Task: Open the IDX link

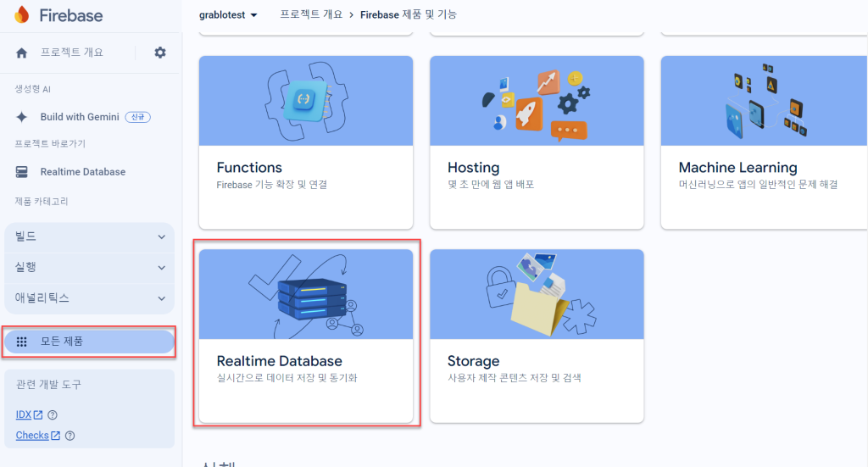Action: coord(23,414)
